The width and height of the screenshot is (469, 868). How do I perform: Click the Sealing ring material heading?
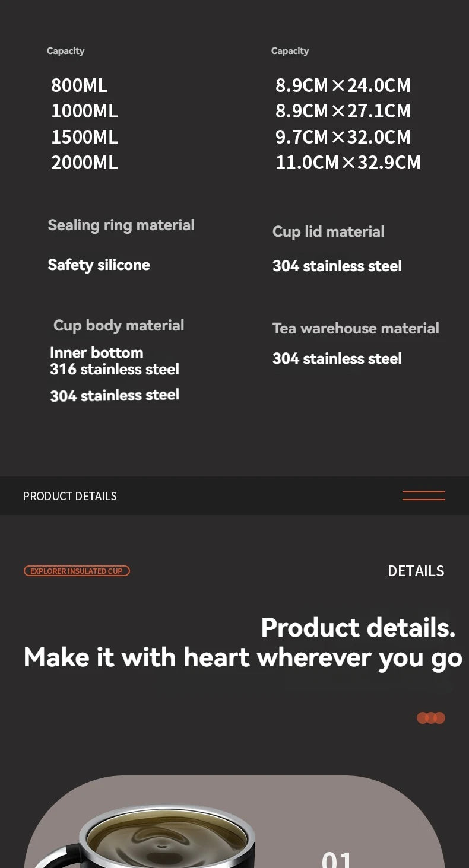[x=121, y=225]
